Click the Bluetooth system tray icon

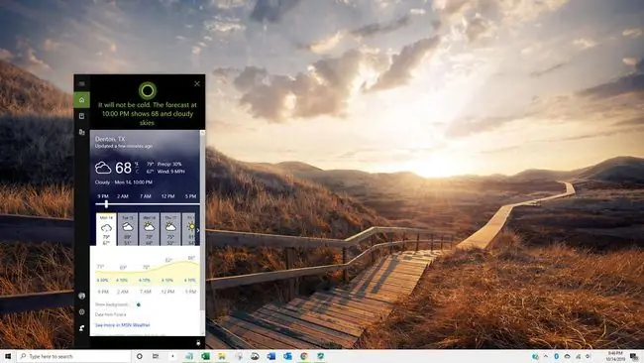557,356
